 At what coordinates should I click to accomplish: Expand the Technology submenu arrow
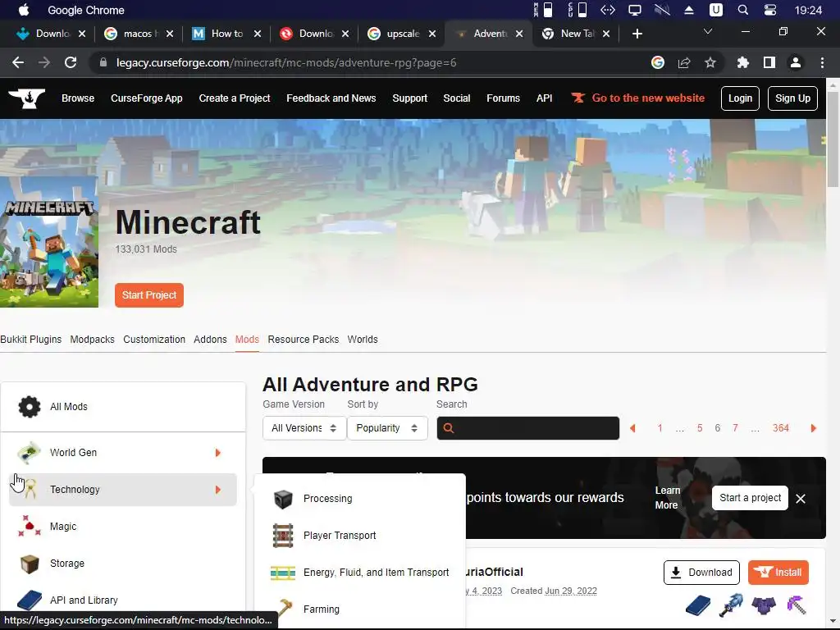pos(217,491)
